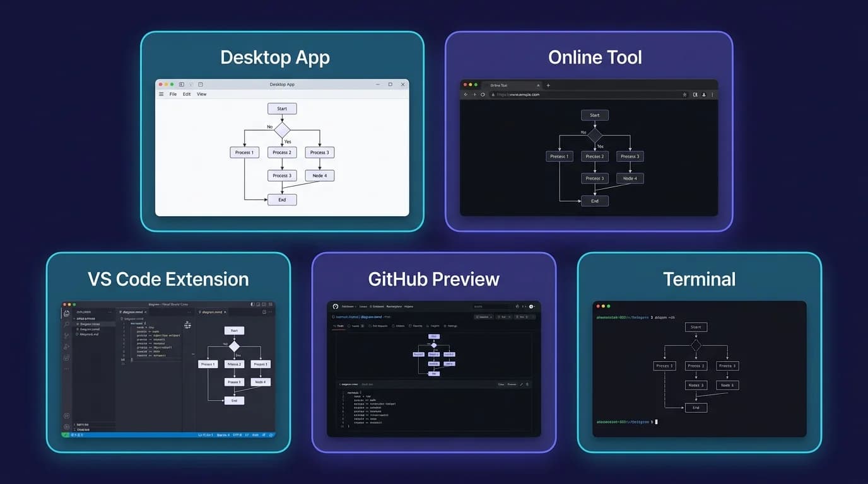Viewport: 868px width, 484px height.
Task: Click browser reload icon in Online Tool
Action: [483, 95]
